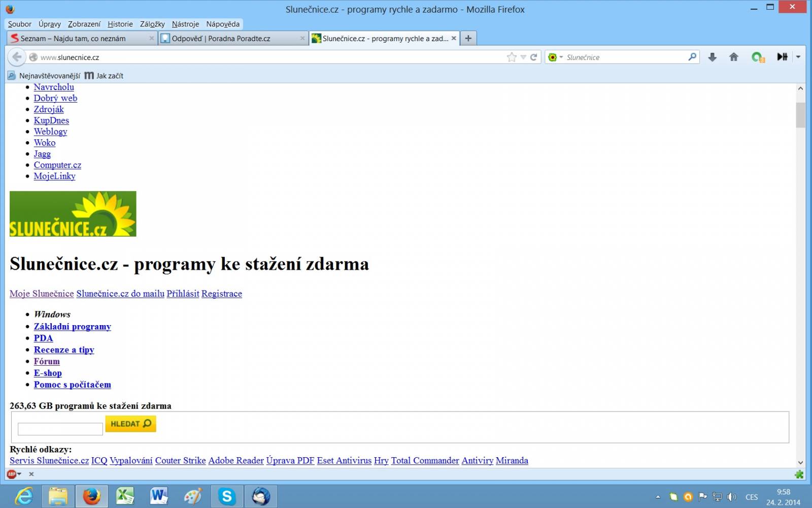Open the Úpravy menu
The width and height of the screenshot is (812, 508).
[50, 24]
